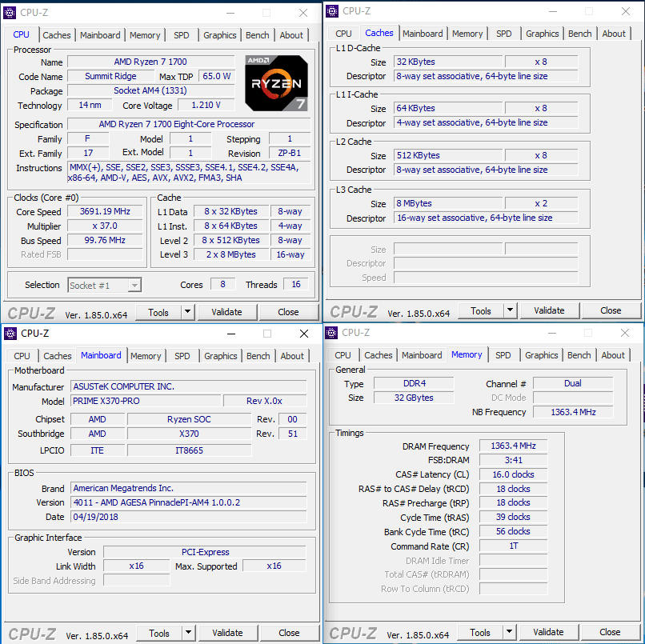
Task: Click Tools button in the CPU tab window
Action: tap(158, 312)
